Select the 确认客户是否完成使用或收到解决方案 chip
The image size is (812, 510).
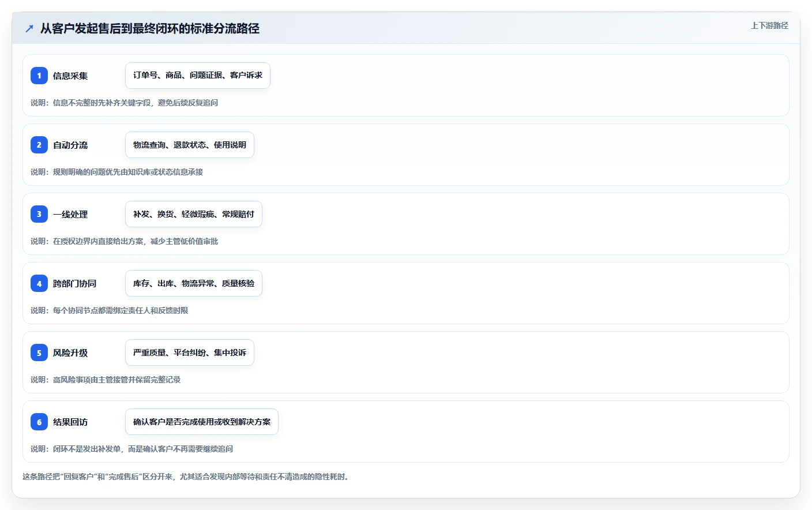click(x=202, y=422)
